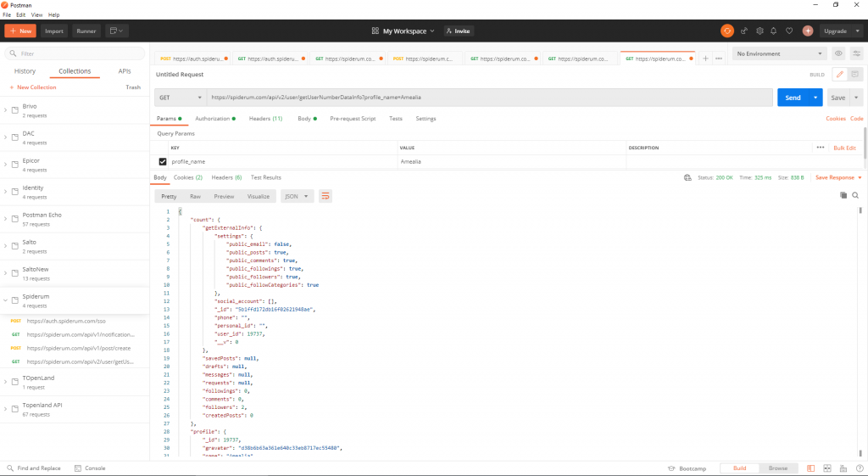This screenshot has height=476, width=868.
Task: Open the Pre-request Script tab
Action: pos(353,119)
